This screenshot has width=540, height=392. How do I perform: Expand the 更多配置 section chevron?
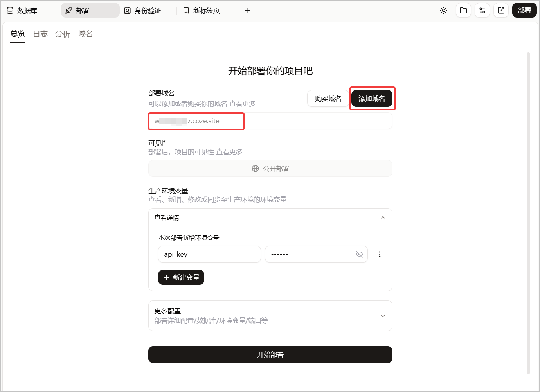tap(383, 316)
